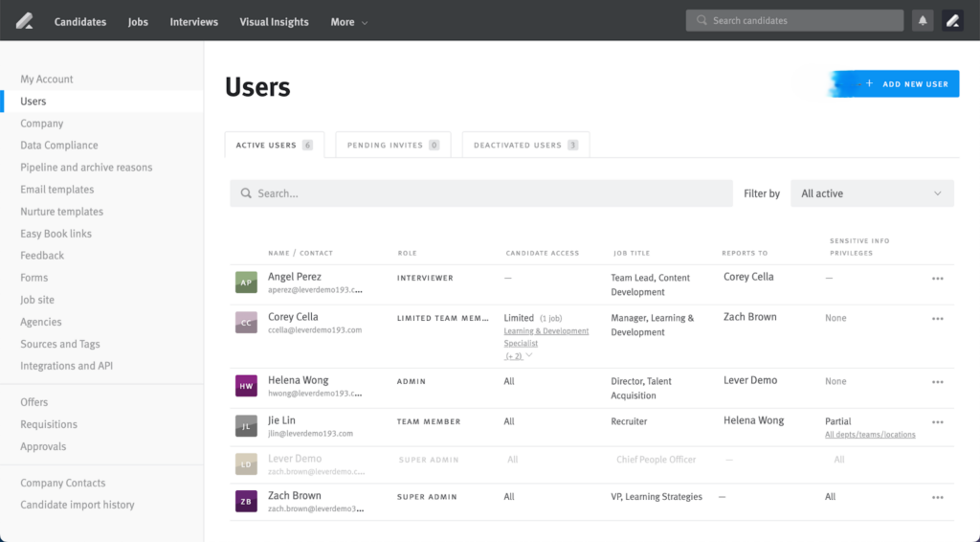
Task: Click the Lever logo in the top bar
Action: (x=24, y=21)
